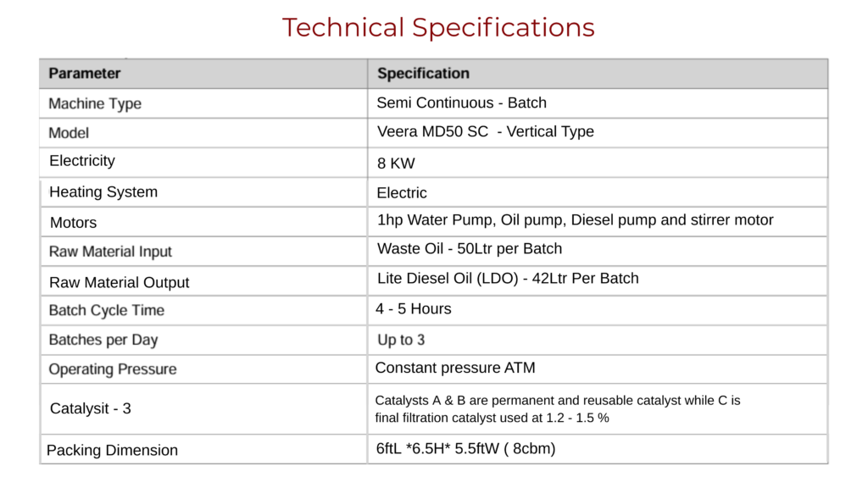Click the Technical Specifications title
The height and width of the screenshot is (477, 868).
(x=438, y=28)
